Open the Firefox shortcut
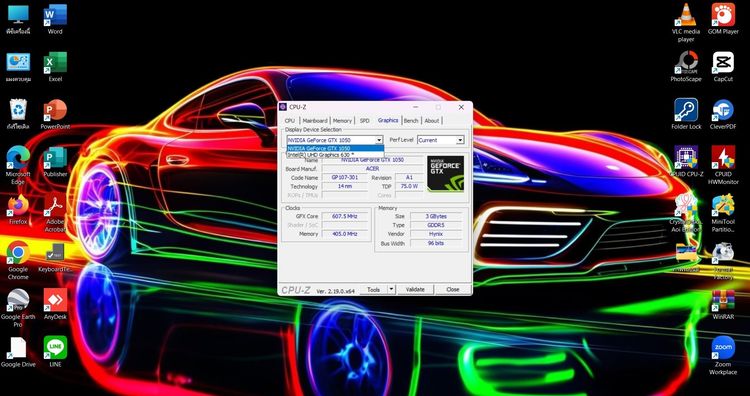 pyautogui.click(x=18, y=209)
